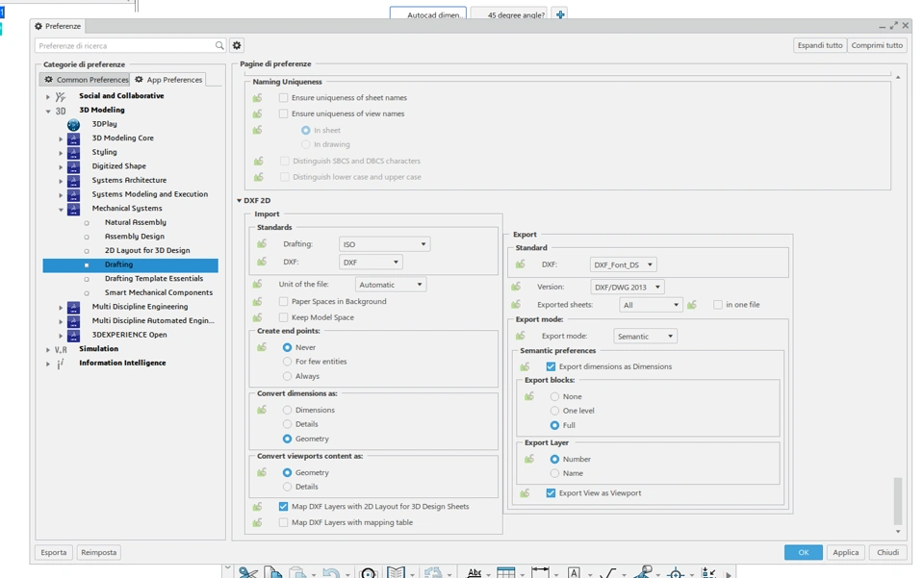Enable Keep Model Space checkbox

pyautogui.click(x=283, y=317)
